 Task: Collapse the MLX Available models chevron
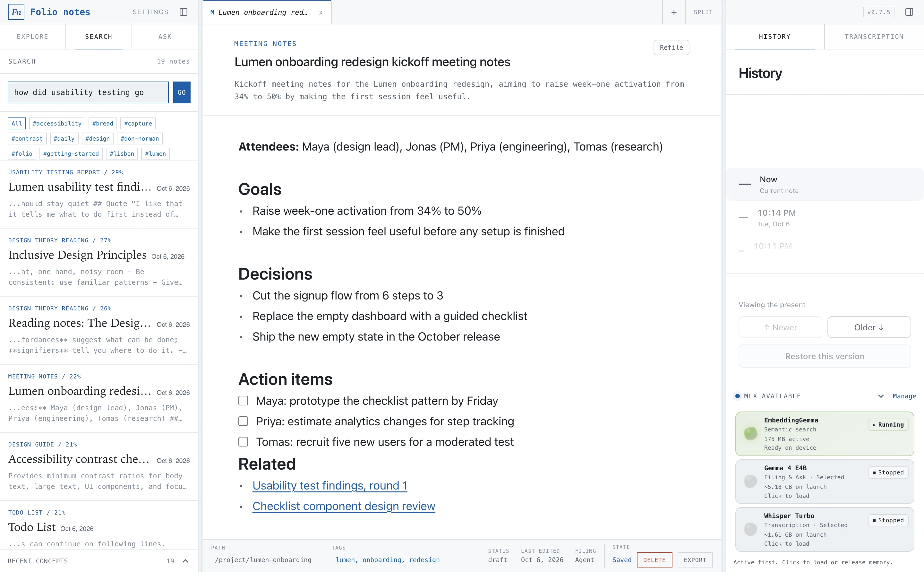pos(880,396)
